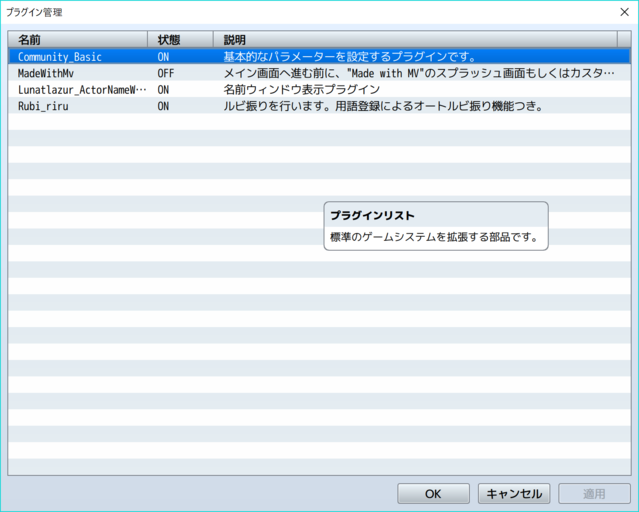Click the ON status of Community_Basic
Viewport: 639px width, 512px height.
coord(163,57)
